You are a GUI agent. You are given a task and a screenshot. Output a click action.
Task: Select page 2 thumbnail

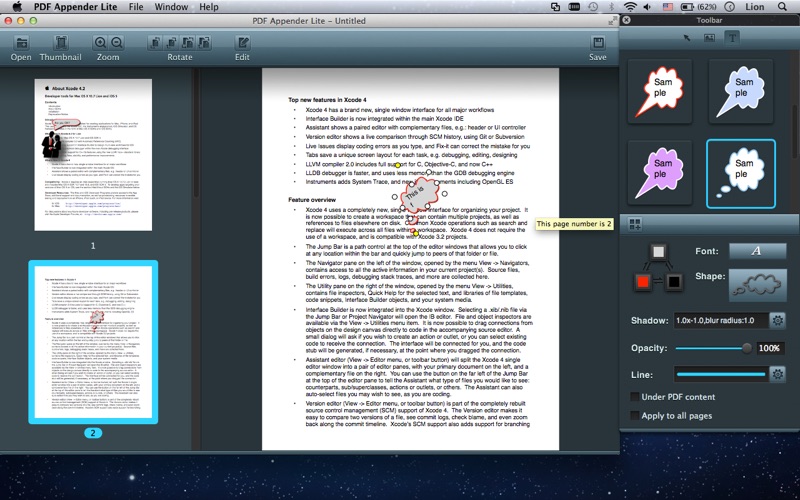(93, 342)
